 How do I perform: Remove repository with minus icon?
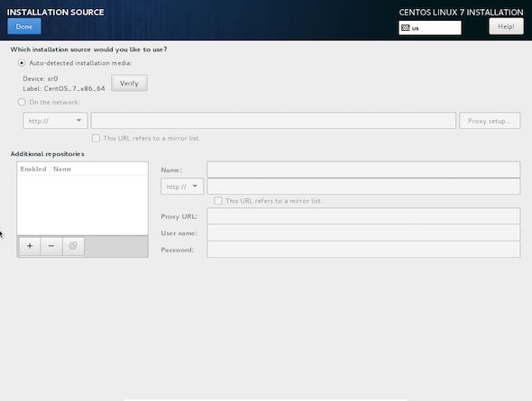(x=51, y=246)
